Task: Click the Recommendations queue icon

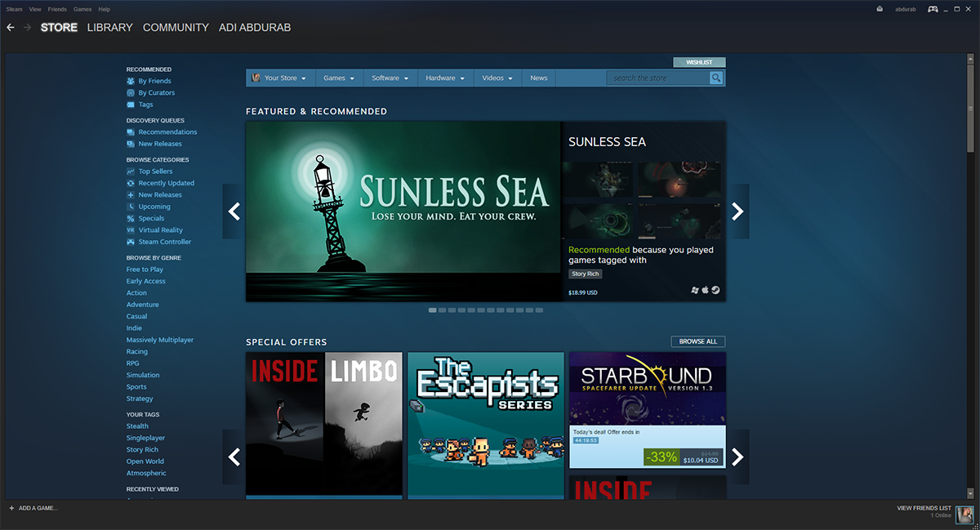Action: (x=131, y=132)
